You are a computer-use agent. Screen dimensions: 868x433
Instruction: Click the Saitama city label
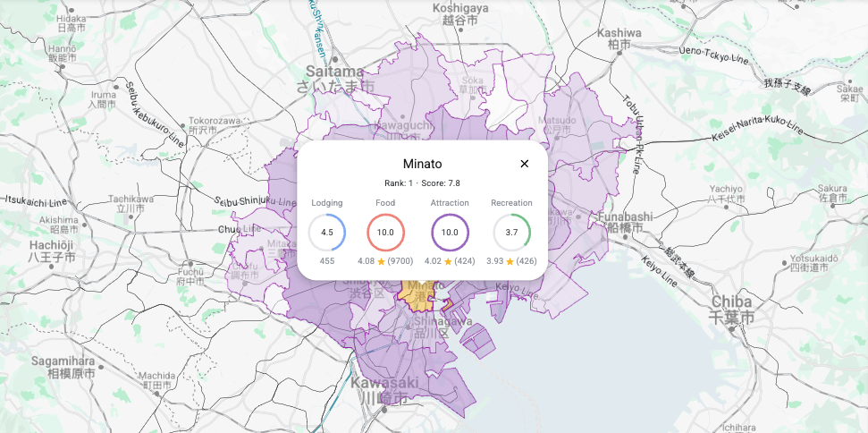pos(335,79)
